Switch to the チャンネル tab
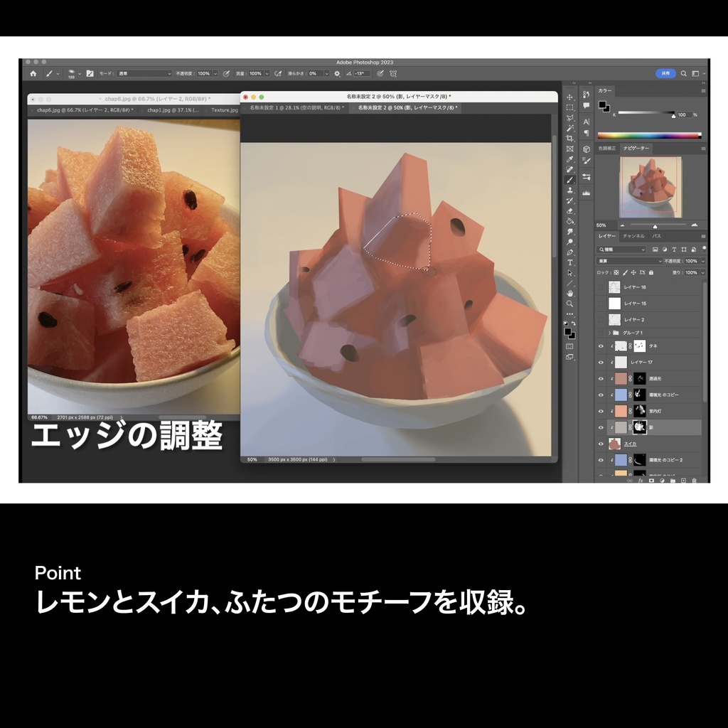Viewport: 728px width, 728px height. pyautogui.click(x=633, y=237)
